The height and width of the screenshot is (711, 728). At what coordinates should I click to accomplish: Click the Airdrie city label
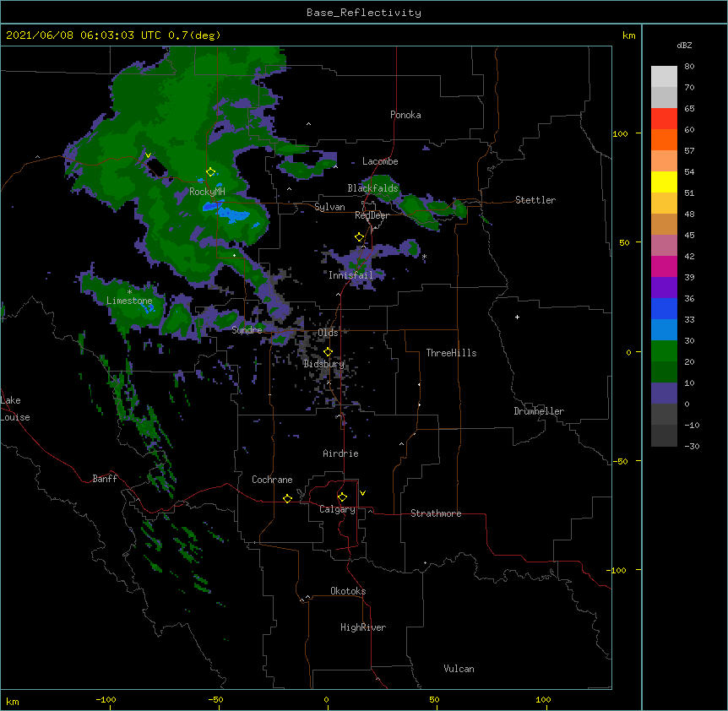[340, 453]
